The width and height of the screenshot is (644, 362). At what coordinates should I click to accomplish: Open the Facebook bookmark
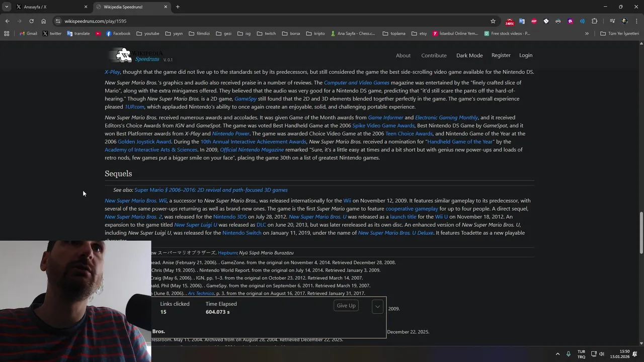[x=118, y=34]
